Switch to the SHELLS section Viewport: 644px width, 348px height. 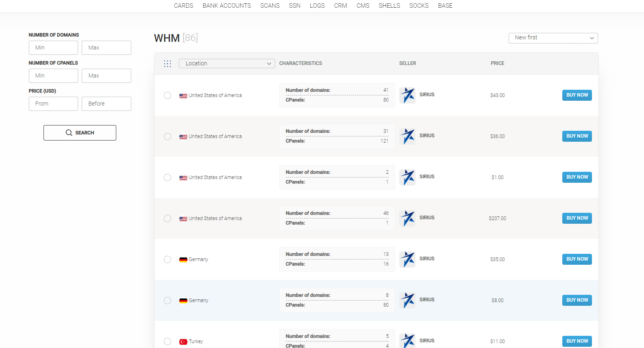(389, 6)
